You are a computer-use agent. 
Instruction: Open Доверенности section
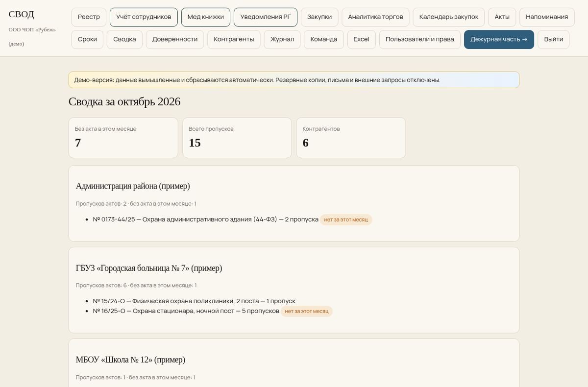(175, 39)
